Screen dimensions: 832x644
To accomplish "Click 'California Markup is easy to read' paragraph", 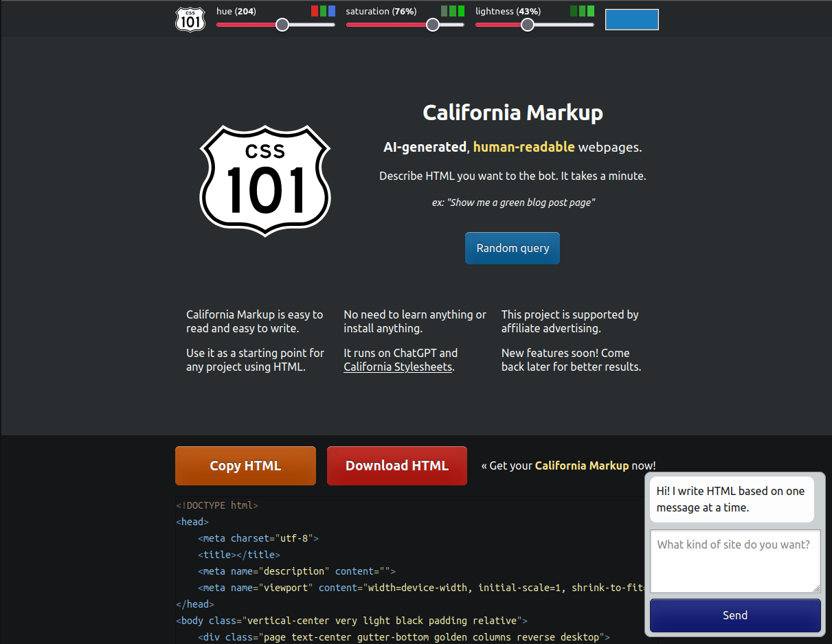I will point(254,321).
